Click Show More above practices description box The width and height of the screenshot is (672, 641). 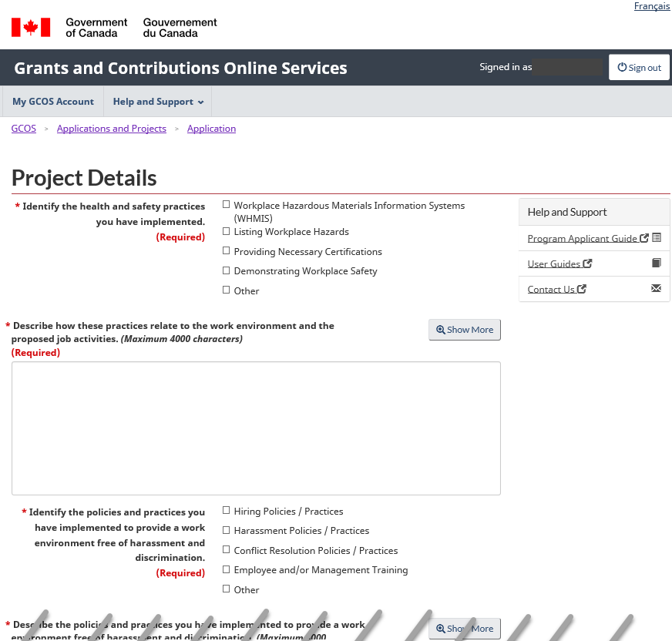[x=465, y=330]
